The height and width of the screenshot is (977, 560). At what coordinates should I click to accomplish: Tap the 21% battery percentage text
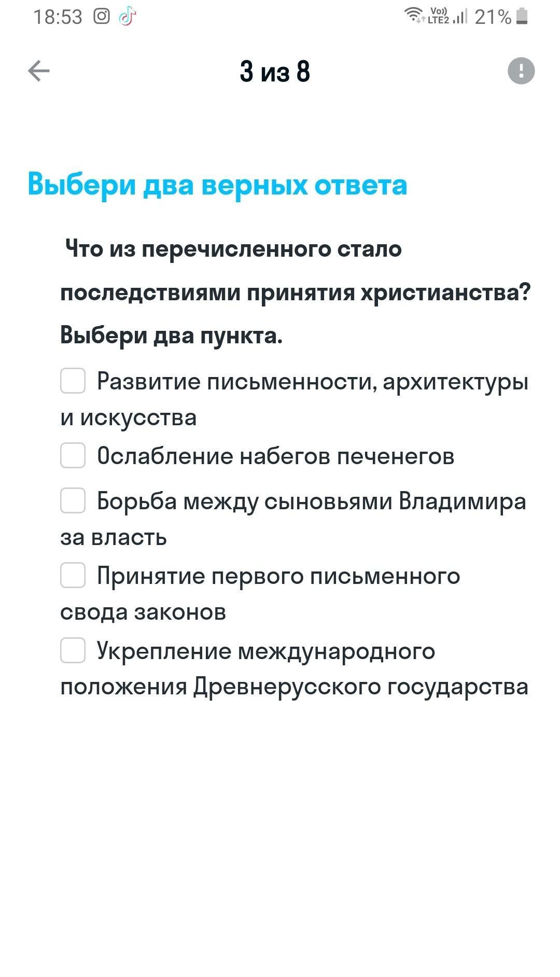click(493, 17)
